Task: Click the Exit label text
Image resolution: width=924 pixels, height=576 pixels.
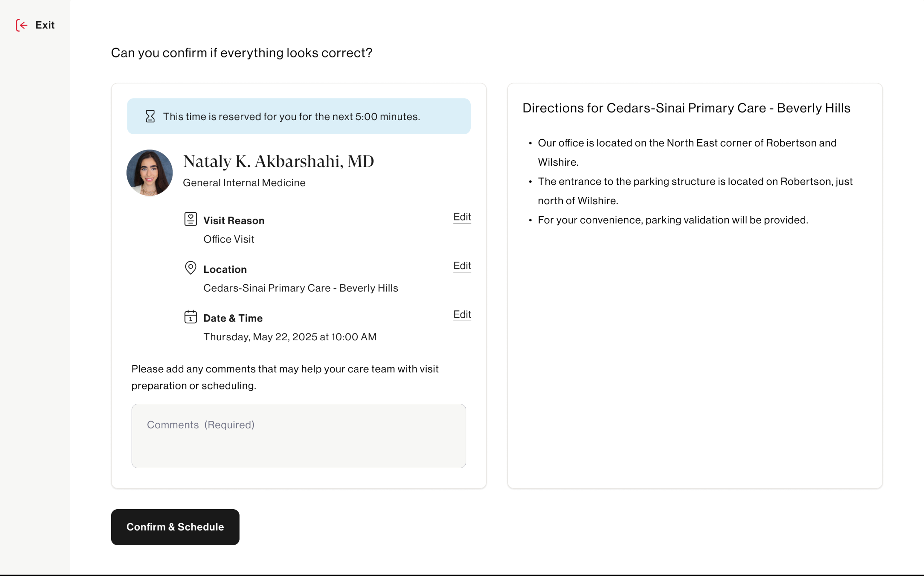Action: [45, 25]
